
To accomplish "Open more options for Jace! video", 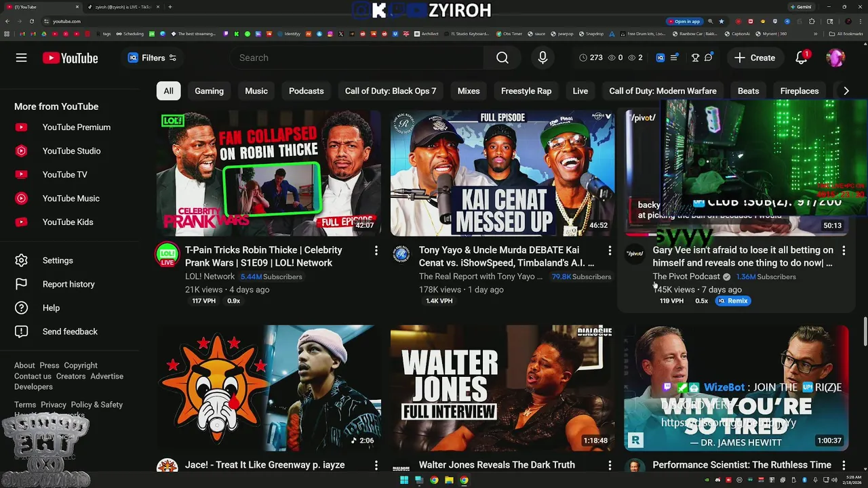I will point(376,465).
